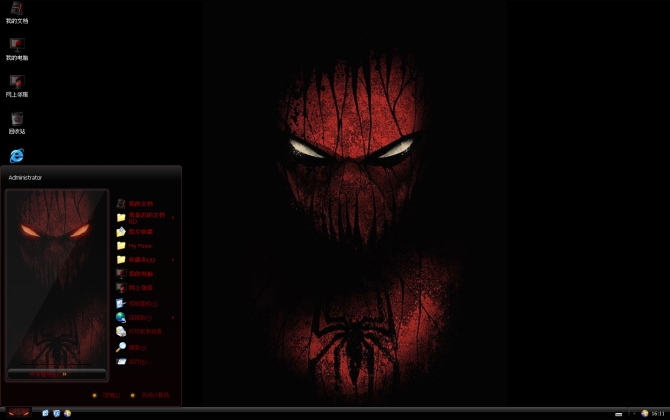Select 我的文档 in the Start menu
The height and width of the screenshot is (420, 670).
pos(140,203)
